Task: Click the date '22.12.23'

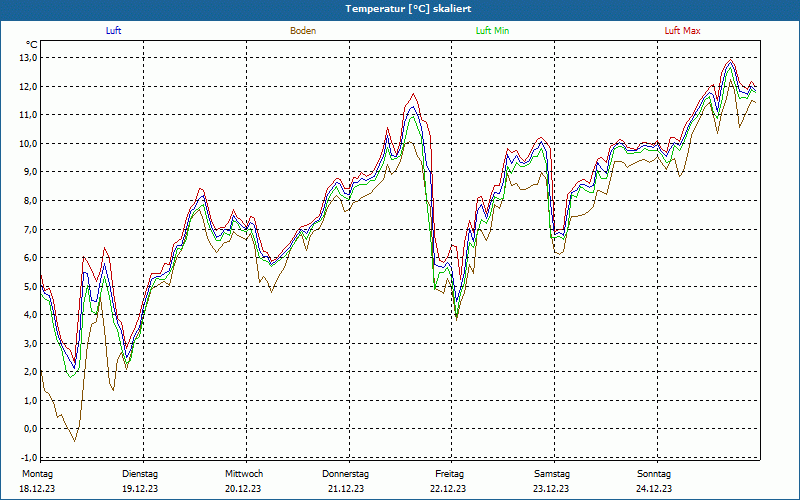Action: click(448, 489)
